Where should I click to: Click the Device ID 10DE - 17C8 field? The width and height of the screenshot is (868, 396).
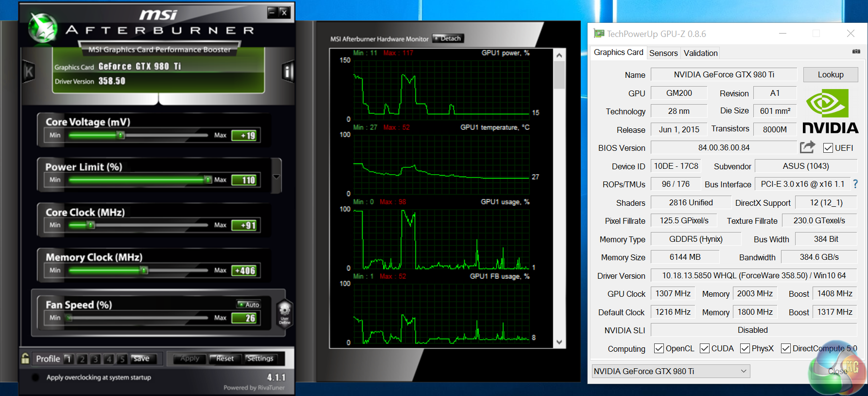676,166
